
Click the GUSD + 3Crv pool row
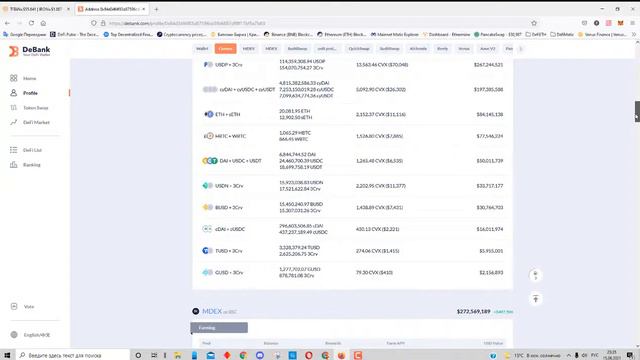(x=352, y=272)
